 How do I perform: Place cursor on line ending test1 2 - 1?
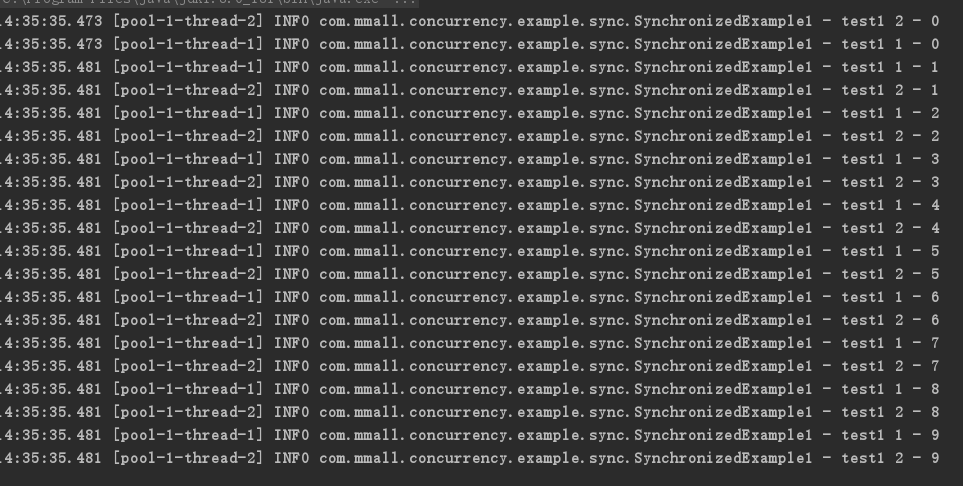470,90
